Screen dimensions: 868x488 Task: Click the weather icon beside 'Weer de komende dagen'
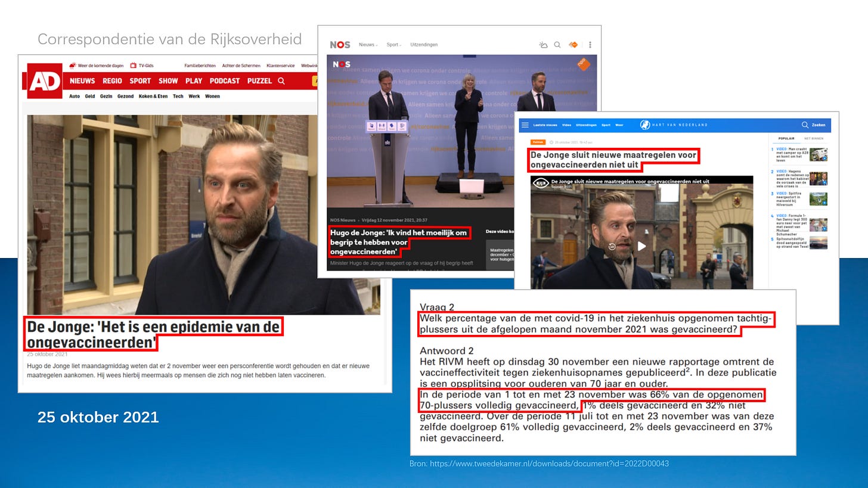pos(73,66)
